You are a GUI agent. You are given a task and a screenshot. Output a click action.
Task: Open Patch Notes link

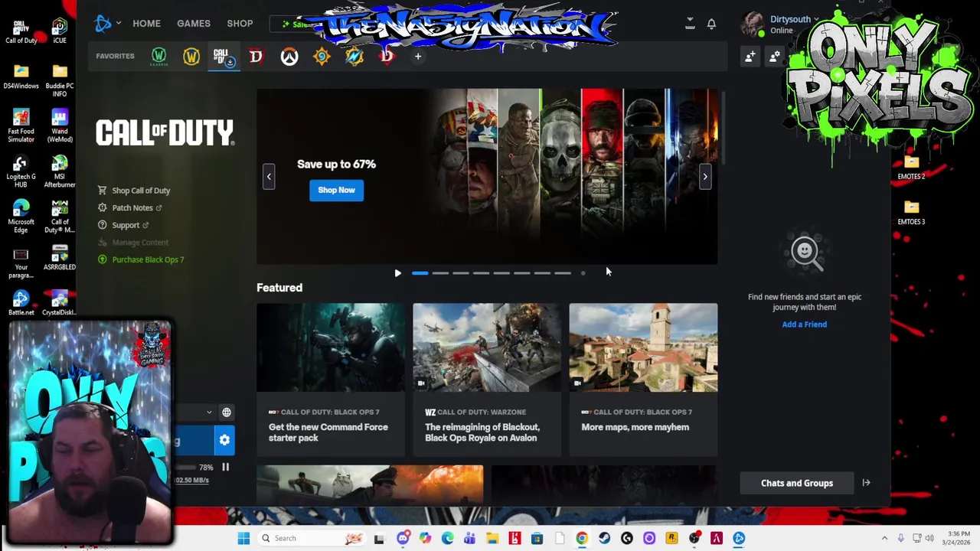coord(129,207)
